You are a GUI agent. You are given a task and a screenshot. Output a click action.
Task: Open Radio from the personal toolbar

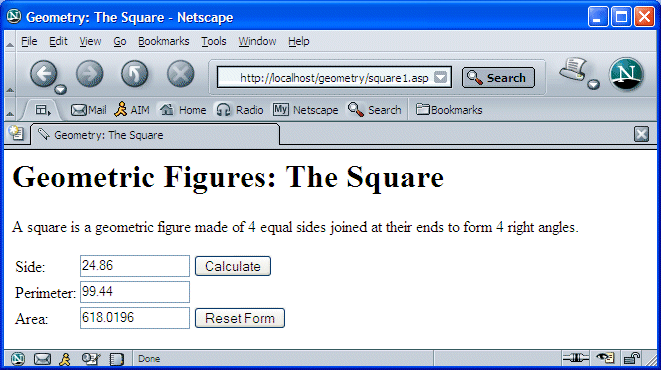(x=240, y=110)
